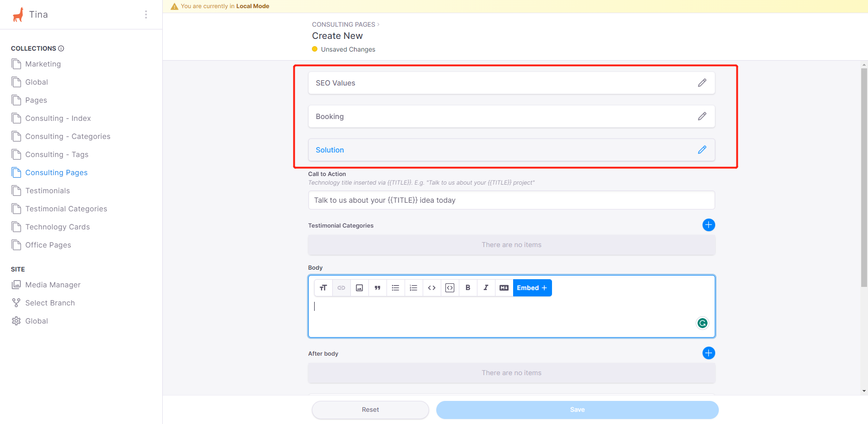Insert a link using the Body toolbar

341,287
